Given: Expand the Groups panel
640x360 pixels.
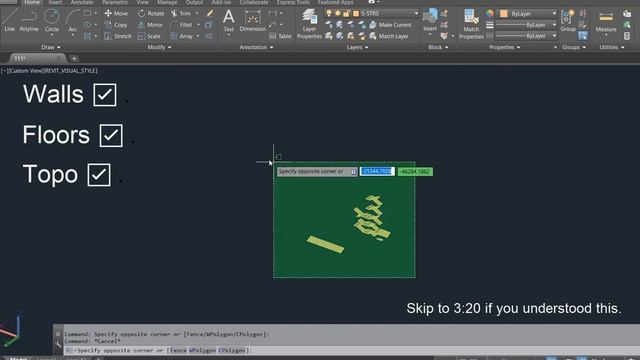Looking at the screenshot, I should (574, 47).
